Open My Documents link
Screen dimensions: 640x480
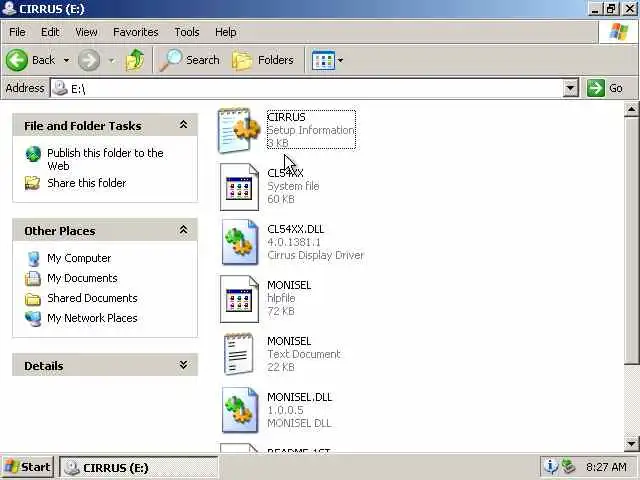[82, 278]
